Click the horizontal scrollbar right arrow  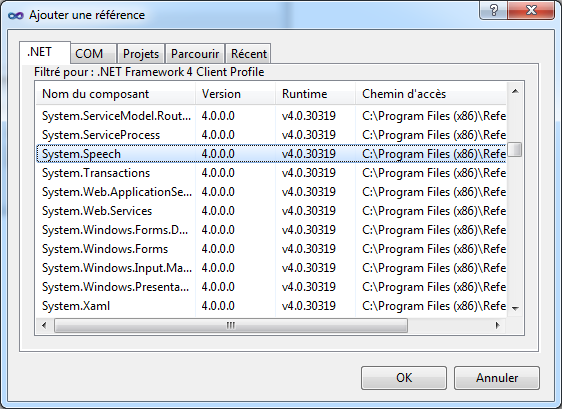click(x=497, y=325)
